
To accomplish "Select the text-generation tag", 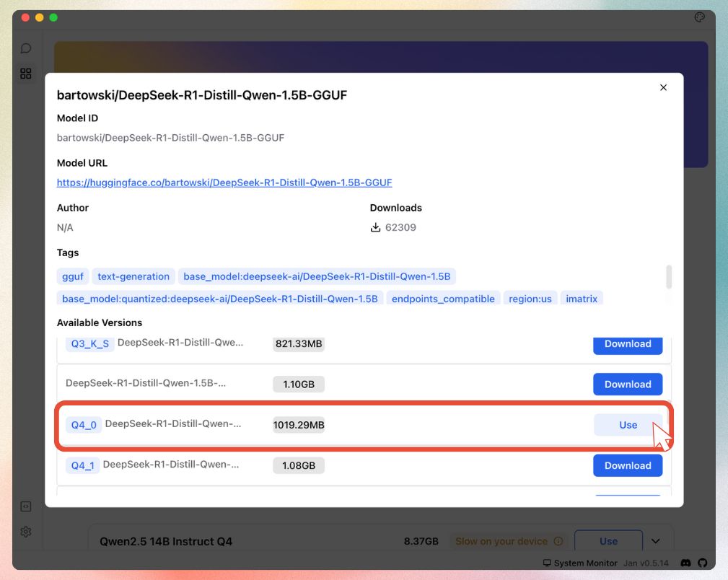I will click(x=133, y=276).
